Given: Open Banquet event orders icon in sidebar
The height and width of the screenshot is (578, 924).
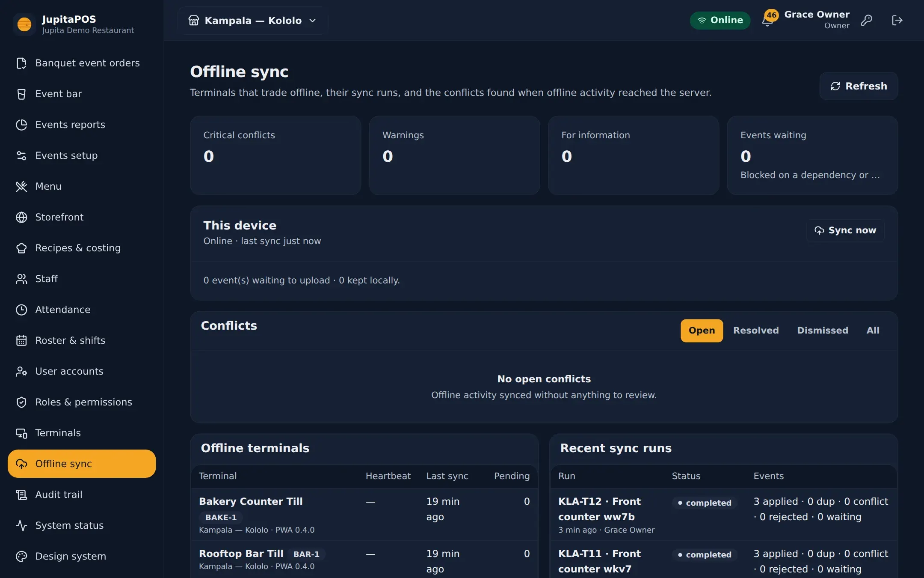Looking at the screenshot, I should click(x=21, y=63).
